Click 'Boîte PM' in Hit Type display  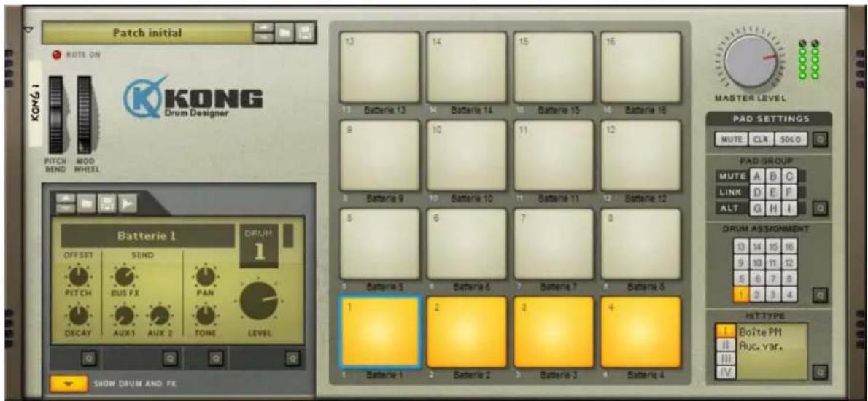[759, 332]
